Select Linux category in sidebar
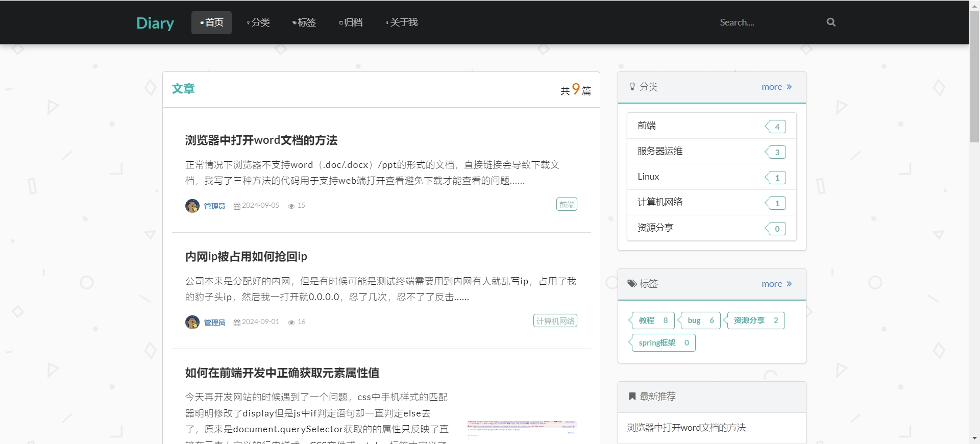Viewport: 980px width, 444px height. [712, 177]
